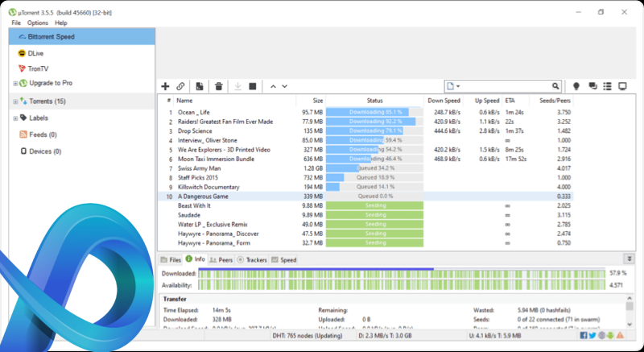Click DHT: 765 nodes status bar entry
This screenshot has height=352, width=644.
tap(308, 336)
